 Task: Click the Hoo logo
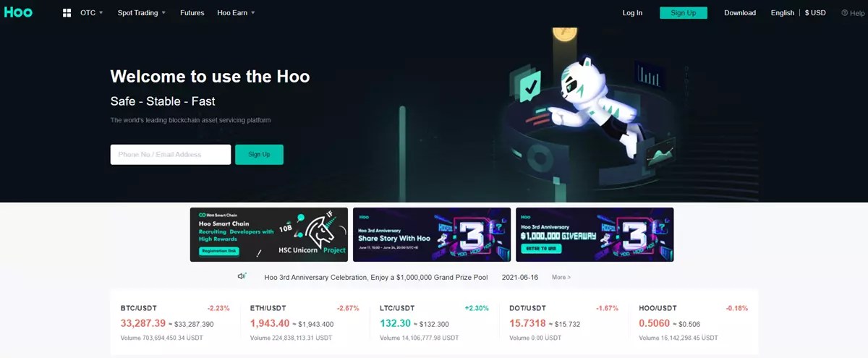click(18, 12)
